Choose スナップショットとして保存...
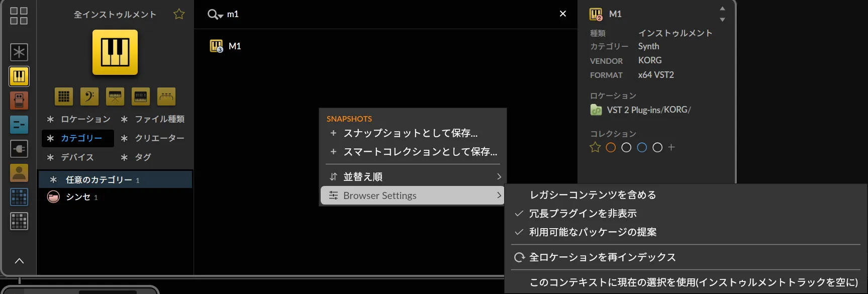The height and width of the screenshot is (294, 868). point(413,133)
